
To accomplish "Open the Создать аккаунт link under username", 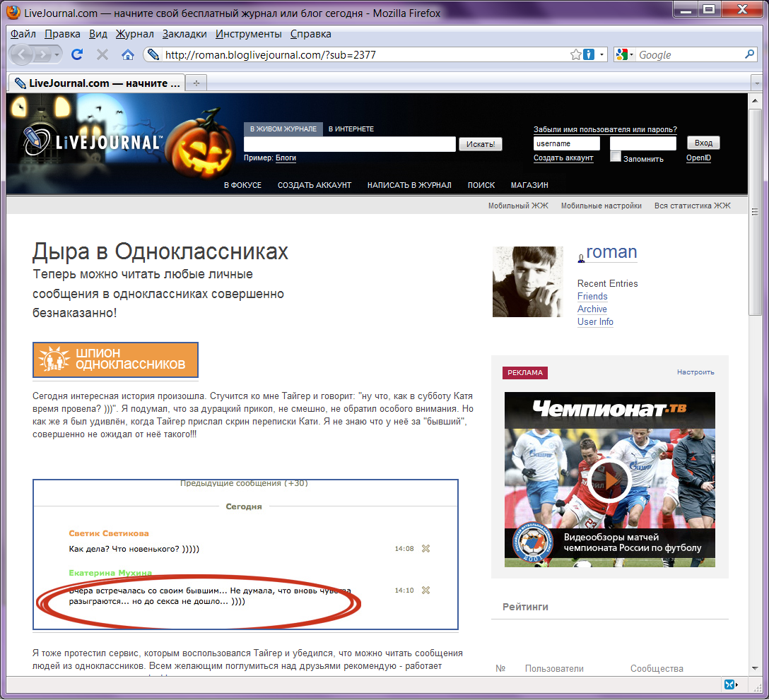I will tap(563, 158).
